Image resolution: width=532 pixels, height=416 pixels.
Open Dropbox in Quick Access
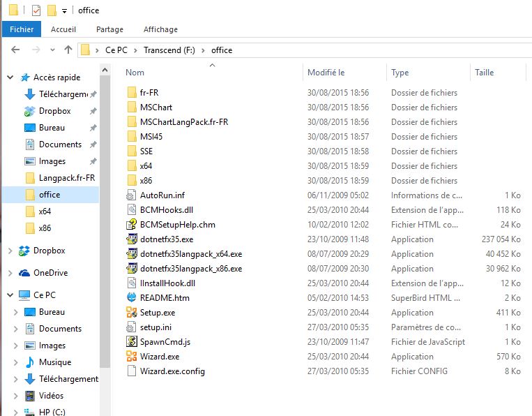click(54, 111)
